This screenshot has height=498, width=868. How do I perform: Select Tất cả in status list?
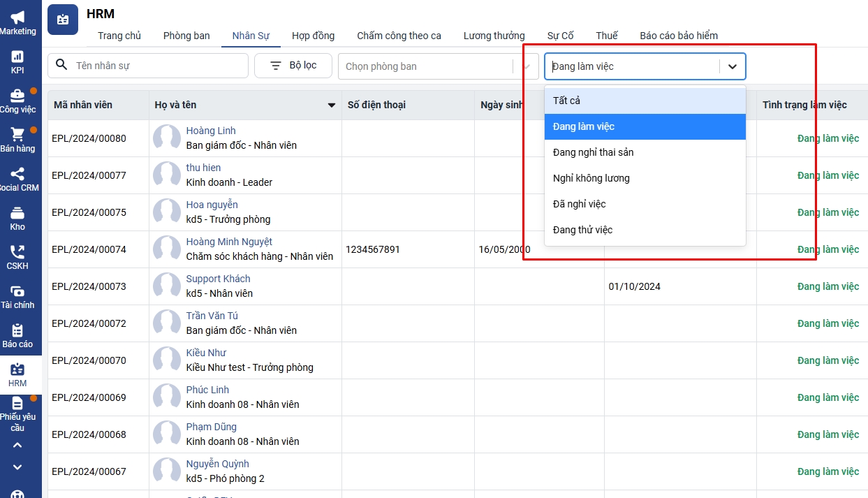pos(567,101)
